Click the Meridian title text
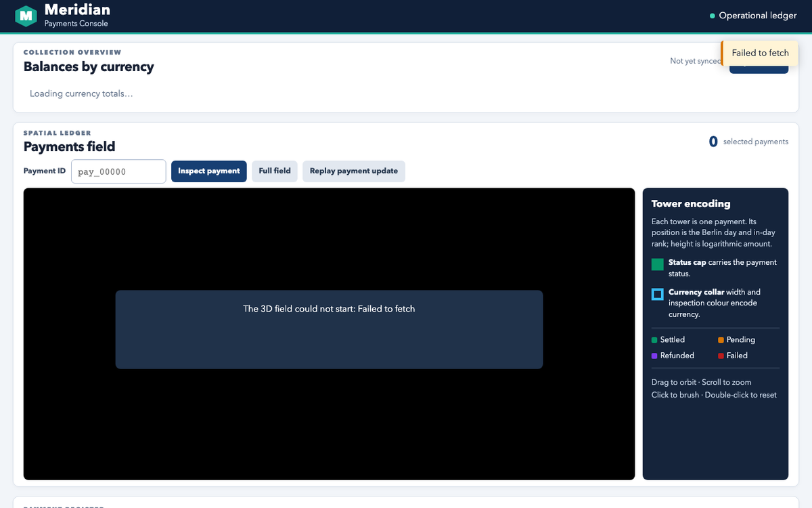 click(77, 9)
